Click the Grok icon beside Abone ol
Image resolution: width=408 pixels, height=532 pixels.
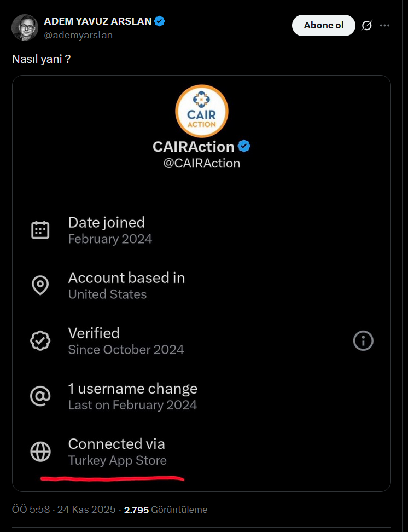[367, 25]
